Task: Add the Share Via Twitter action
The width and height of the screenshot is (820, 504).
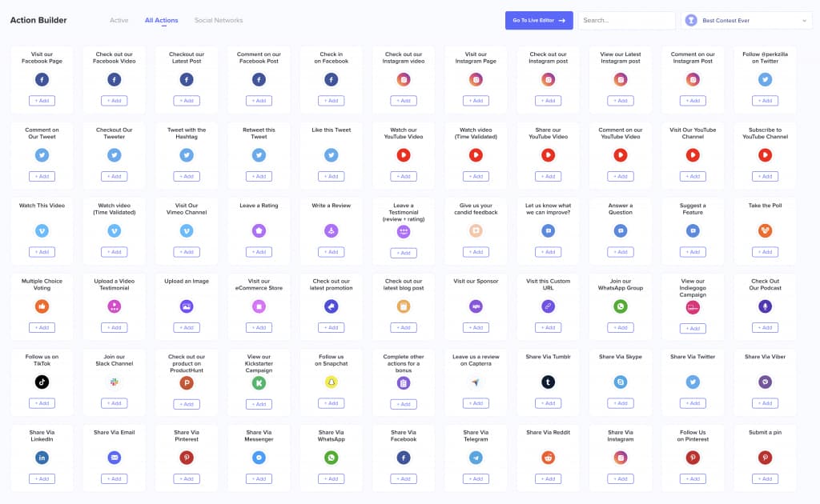Action: click(x=693, y=404)
